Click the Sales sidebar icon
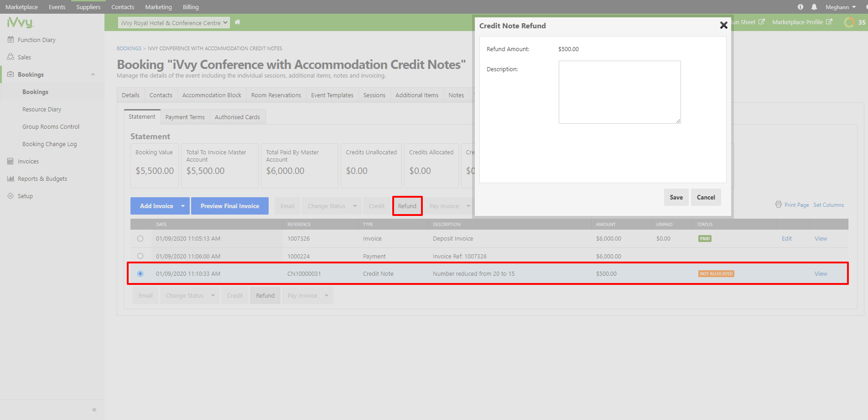 (x=10, y=57)
